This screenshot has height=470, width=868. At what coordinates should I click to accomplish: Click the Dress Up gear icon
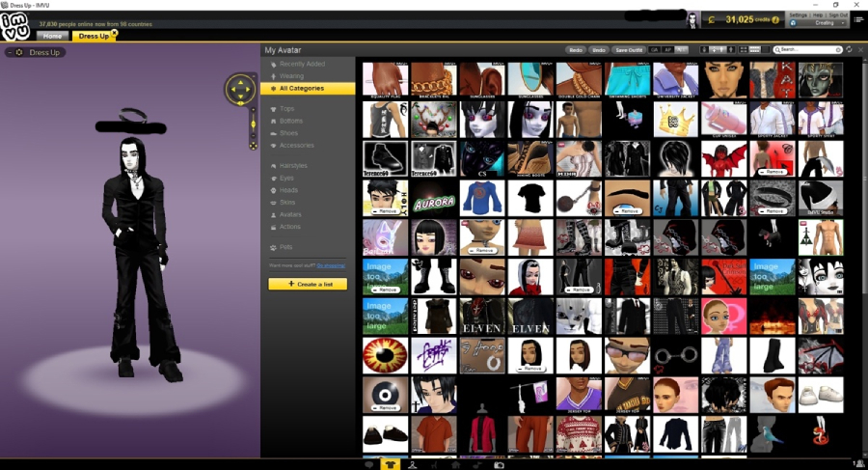pyautogui.click(x=19, y=52)
